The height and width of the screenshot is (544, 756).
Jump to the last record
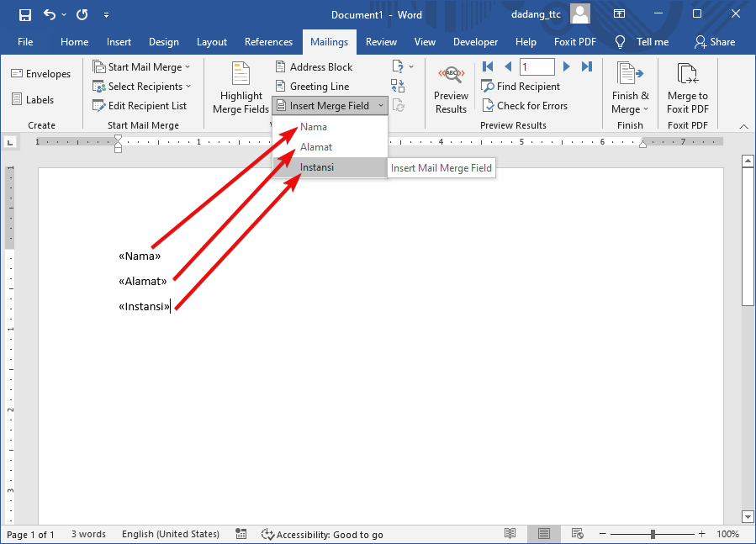[587, 67]
